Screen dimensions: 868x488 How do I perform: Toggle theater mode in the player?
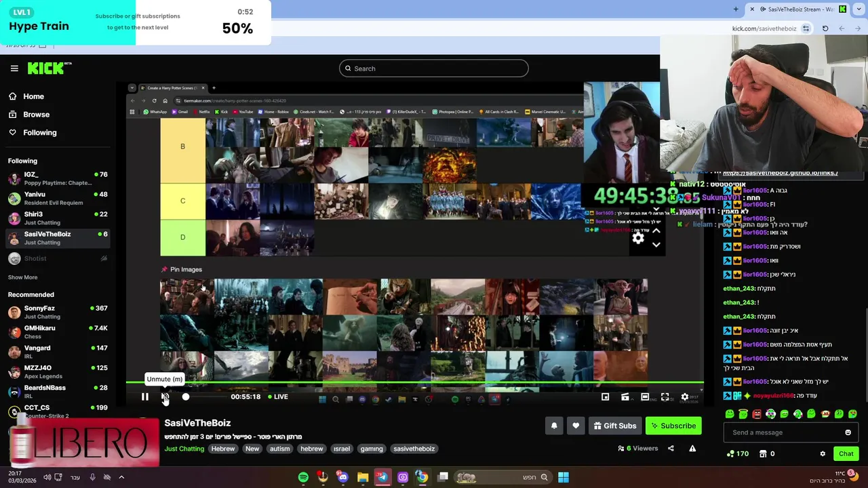[x=645, y=397]
